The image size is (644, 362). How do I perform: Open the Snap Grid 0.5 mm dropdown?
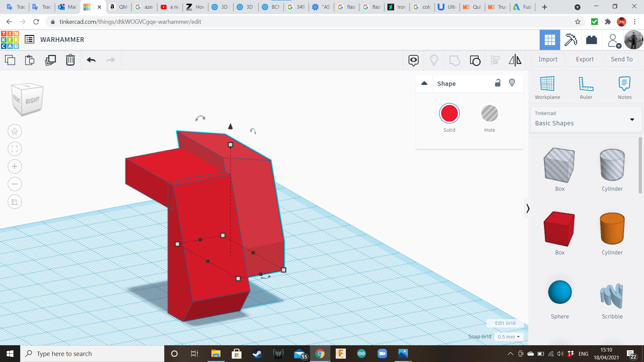(x=508, y=337)
